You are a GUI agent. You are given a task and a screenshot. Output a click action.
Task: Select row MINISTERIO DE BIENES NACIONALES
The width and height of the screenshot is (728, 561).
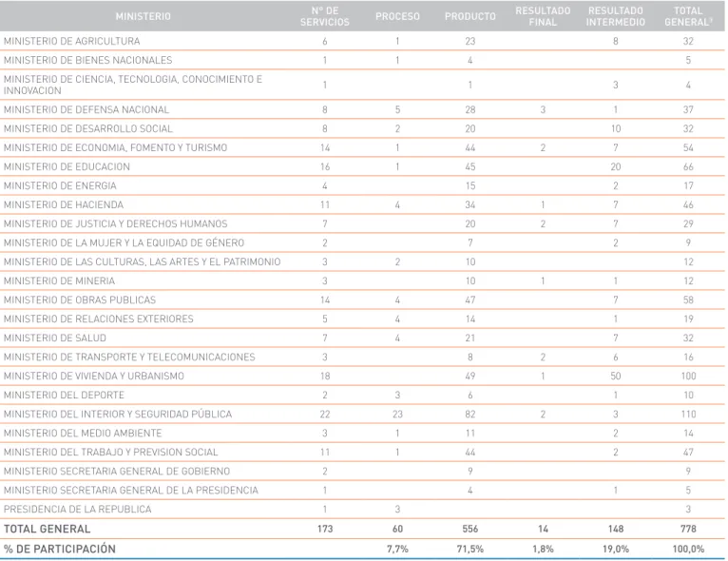(362, 60)
